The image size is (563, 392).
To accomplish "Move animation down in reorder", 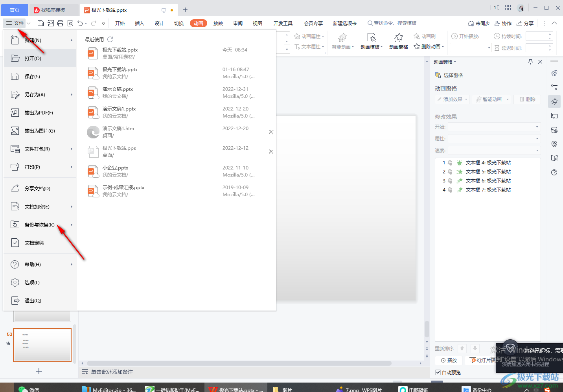I will click(475, 348).
